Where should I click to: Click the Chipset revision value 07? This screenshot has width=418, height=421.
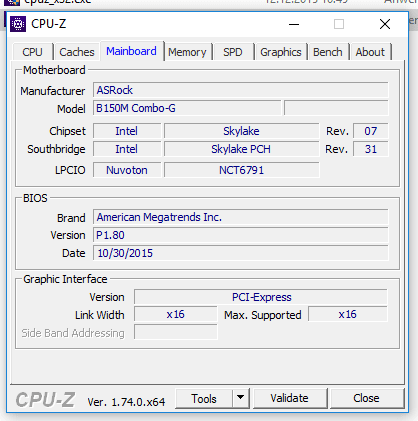pyautogui.click(x=371, y=131)
